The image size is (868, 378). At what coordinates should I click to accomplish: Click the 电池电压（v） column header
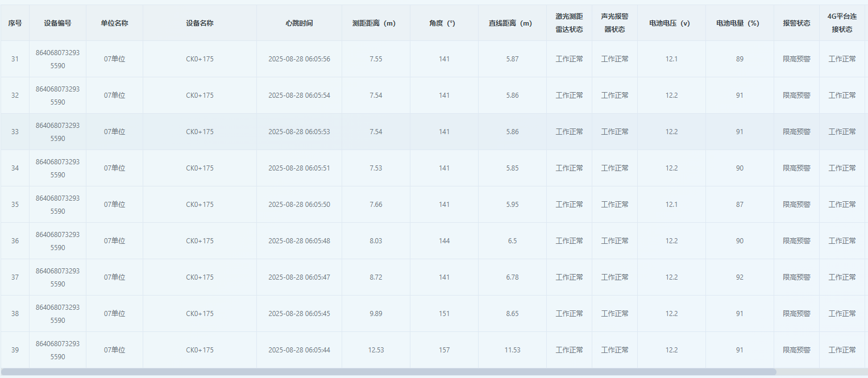[x=671, y=23]
